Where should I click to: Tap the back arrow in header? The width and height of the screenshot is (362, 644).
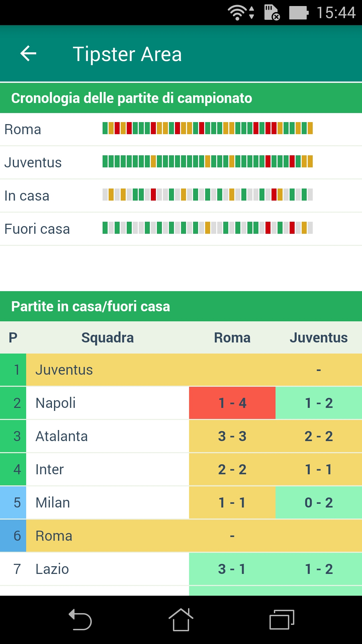point(28,54)
